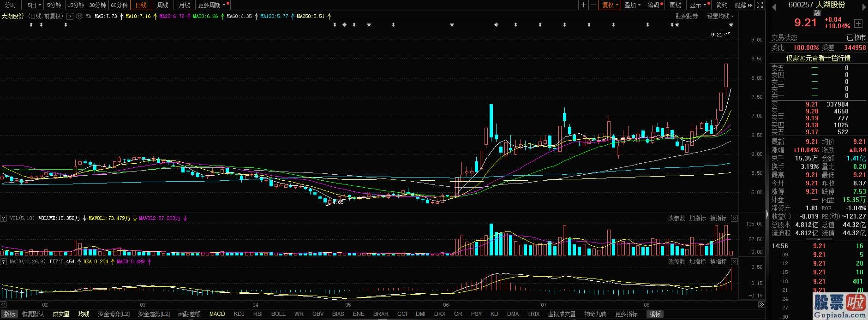Switch to 60分钟 chart
Viewport: 868px width, 320px height.
tap(119, 5)
